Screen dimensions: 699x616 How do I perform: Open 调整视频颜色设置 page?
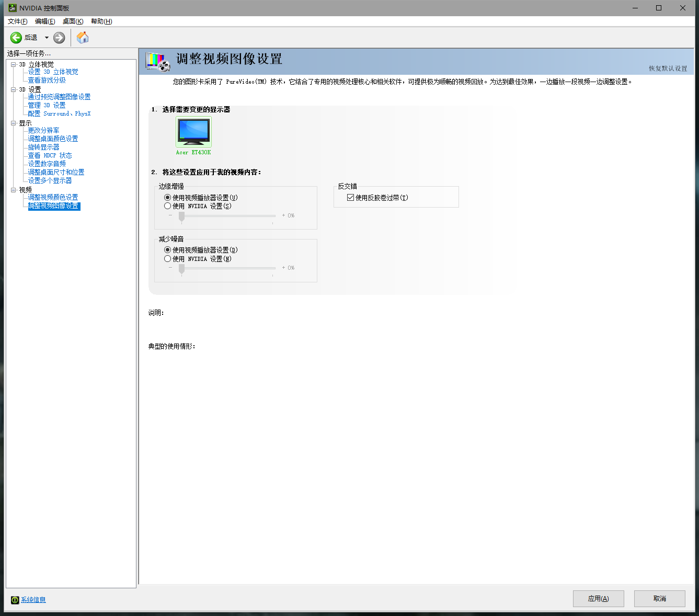pyautogui.click(x=53, y=197)
